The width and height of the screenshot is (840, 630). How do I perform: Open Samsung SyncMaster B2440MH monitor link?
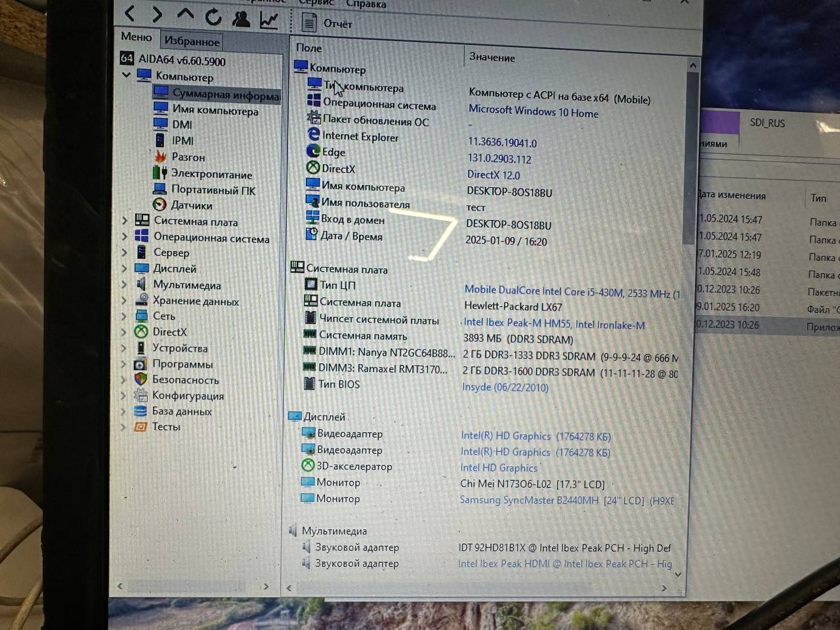click(x=566, y=500)
